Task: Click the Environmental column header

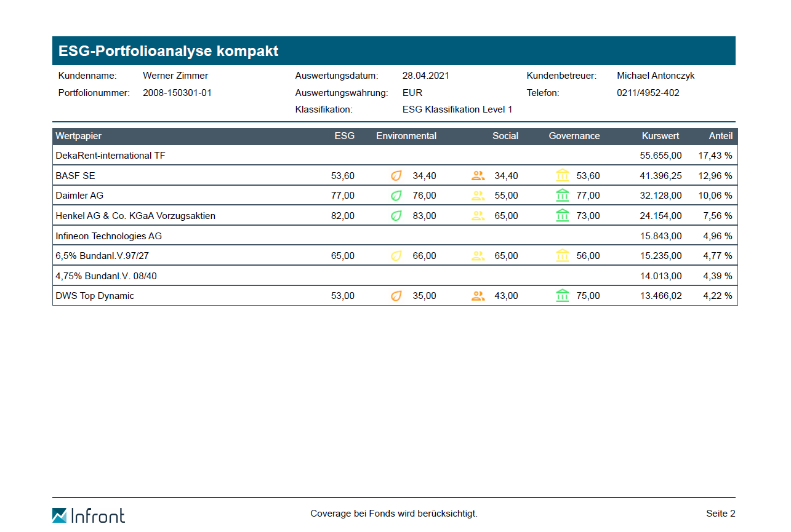Action: [406, 136]
